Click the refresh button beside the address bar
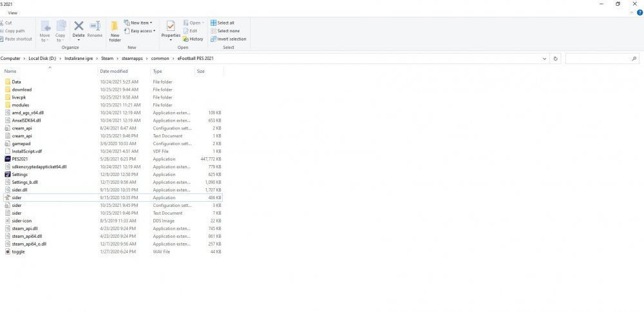Screen dimensions: 644x312 click(555, 58)
